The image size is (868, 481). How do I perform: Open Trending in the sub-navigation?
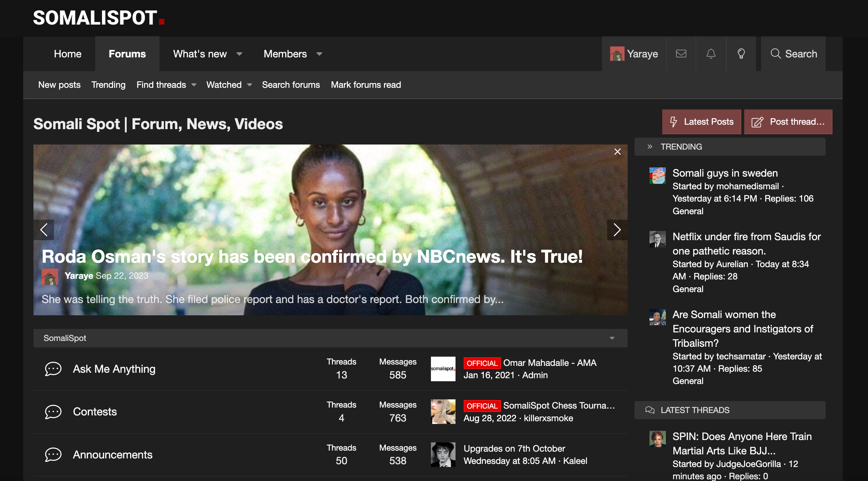coord(108,85)
